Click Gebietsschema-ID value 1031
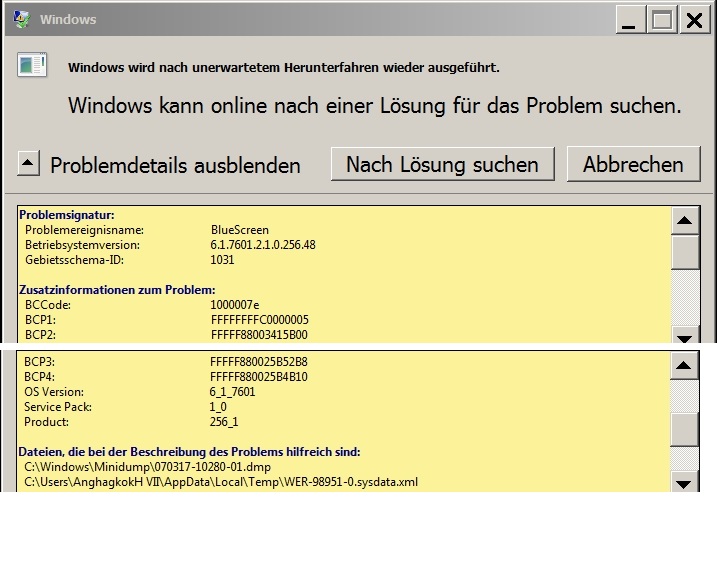 (222, 260)
